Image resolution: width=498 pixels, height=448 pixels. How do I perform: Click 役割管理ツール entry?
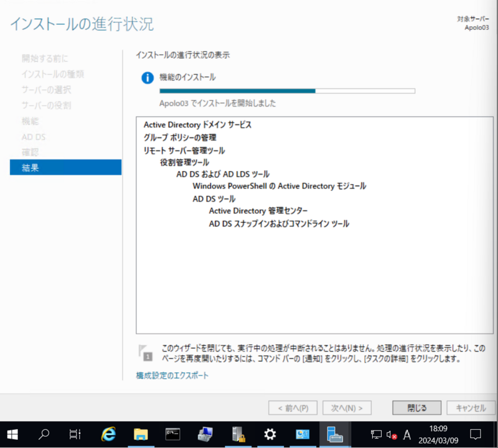pyautogui.click(x=184, y=162)
